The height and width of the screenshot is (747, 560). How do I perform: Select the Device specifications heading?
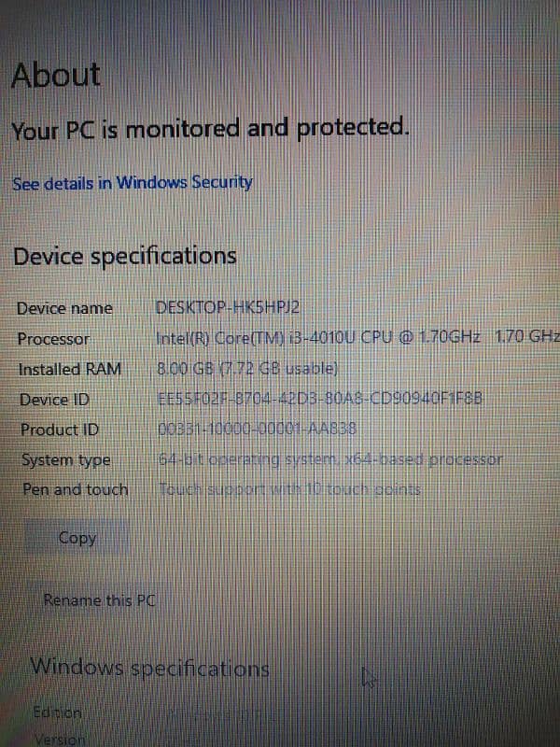click(124, 255)
